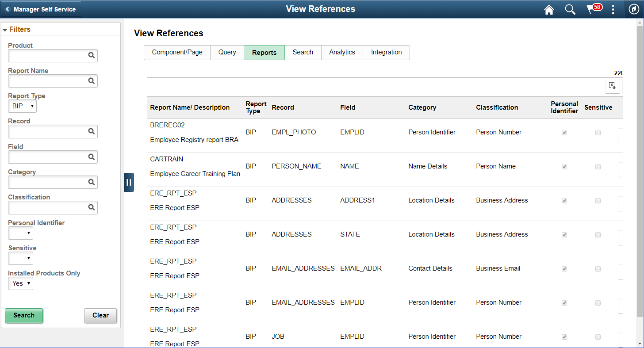Screen dimensions: 644x348
Task: Switch to the Query tab
Action: click(227, 52)
